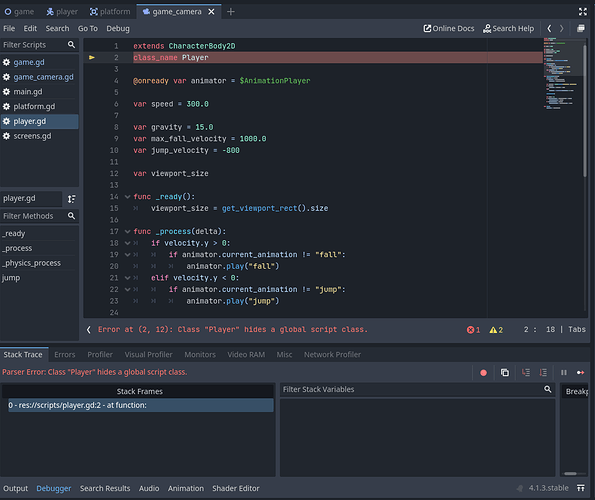Click the execution arrow at line 2

point(92,57)
